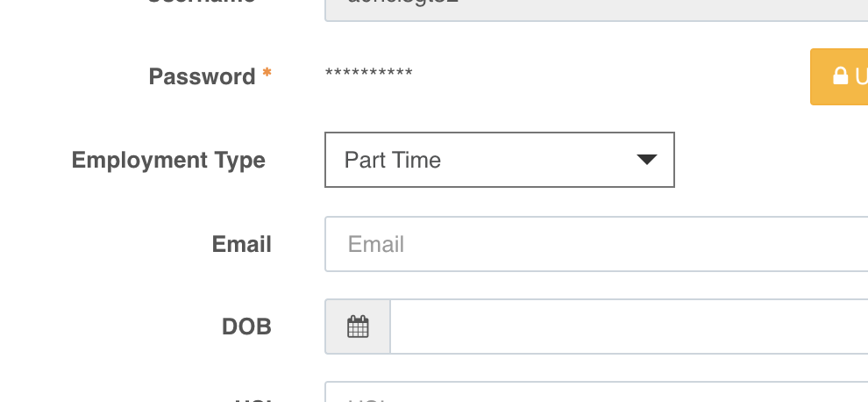Click the Email placeholder text inside the field

[x=376, y=245]
